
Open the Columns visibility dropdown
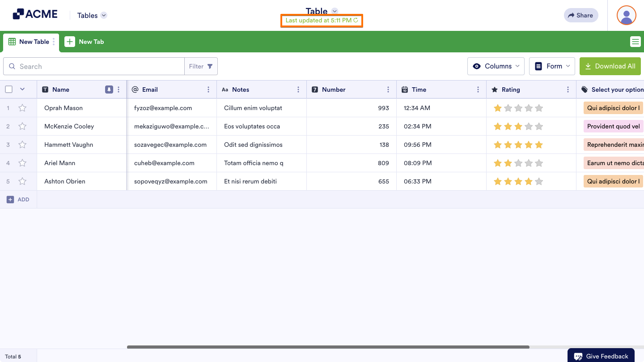[496, 66]
